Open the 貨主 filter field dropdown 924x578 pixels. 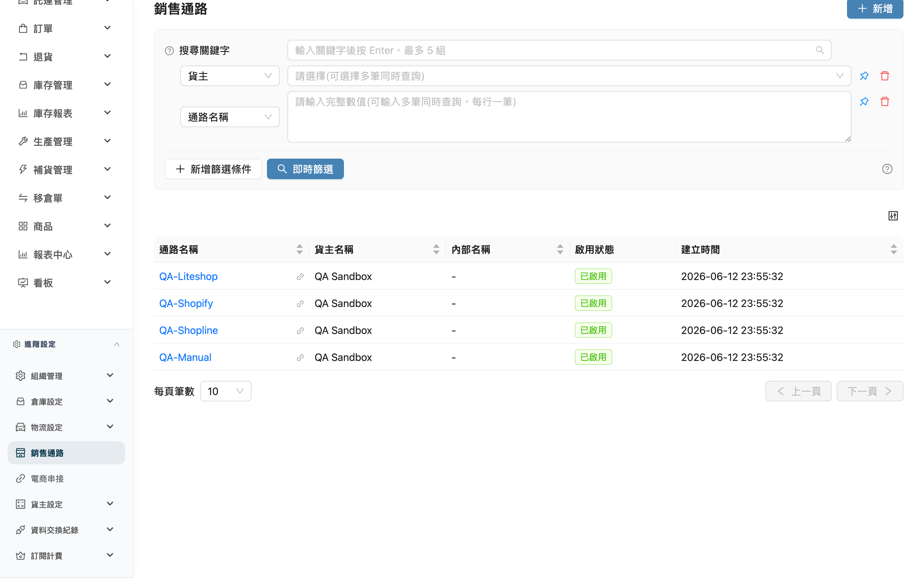point(230,76)
